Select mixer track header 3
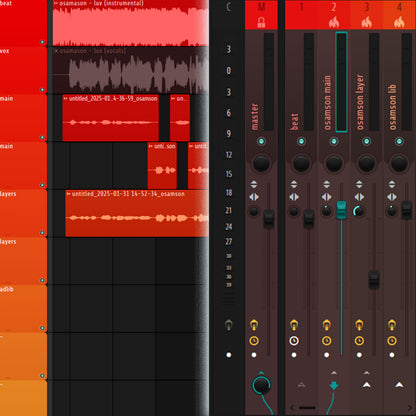This screenshot has height=416, width=416. [366, 15]
